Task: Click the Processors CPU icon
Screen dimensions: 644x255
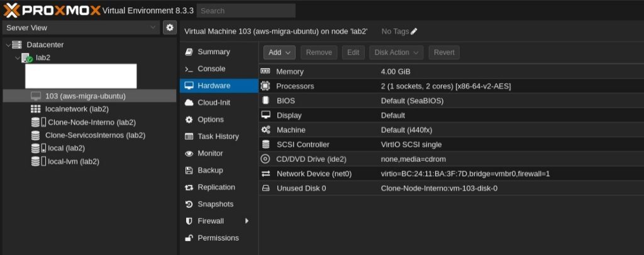Action: tap(265, 86)
